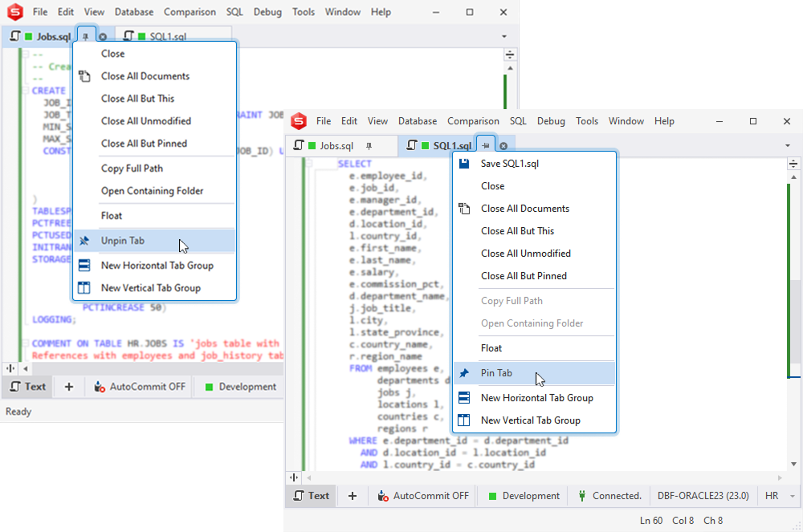Collapse the SELECT statement fold marker in the right editor
The height and width of the screenshot is (532, 803).
coord(309,164)
